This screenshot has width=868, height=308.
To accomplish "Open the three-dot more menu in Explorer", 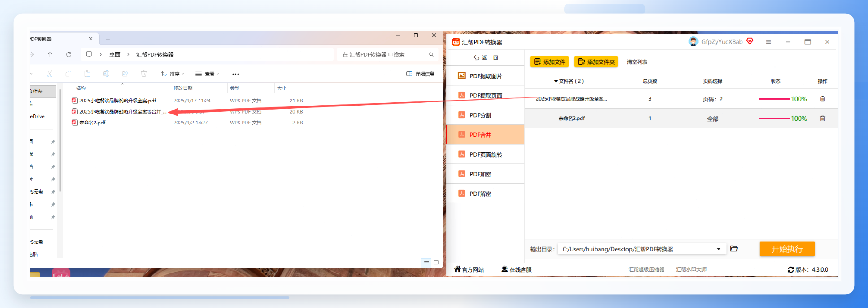I will [235, 74].
